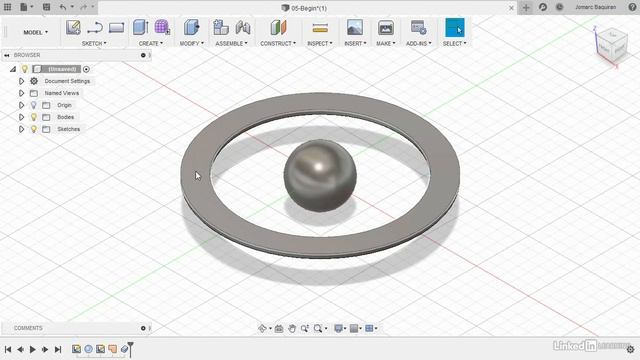Select the Rectangle sketch tool icon
640x360 pixels.
point(116,28)
